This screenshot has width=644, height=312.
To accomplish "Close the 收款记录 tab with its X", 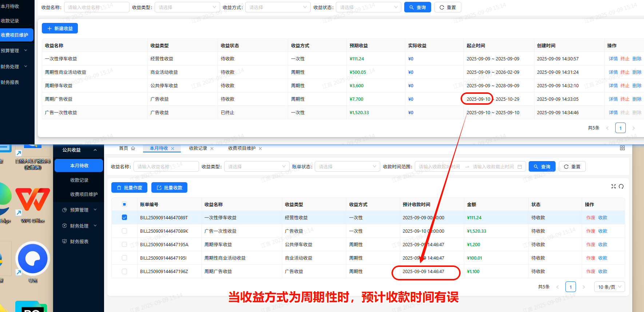I will [212, 148].
